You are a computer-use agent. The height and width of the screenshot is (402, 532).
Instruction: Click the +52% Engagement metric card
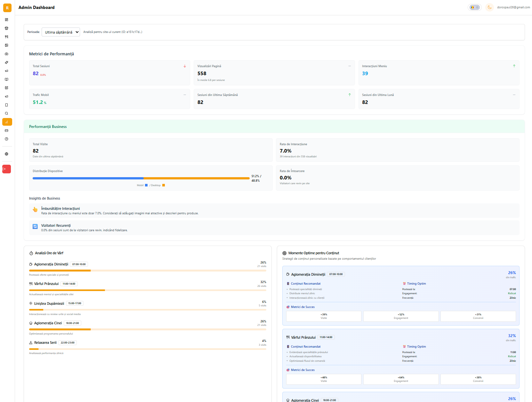[401, 316]
